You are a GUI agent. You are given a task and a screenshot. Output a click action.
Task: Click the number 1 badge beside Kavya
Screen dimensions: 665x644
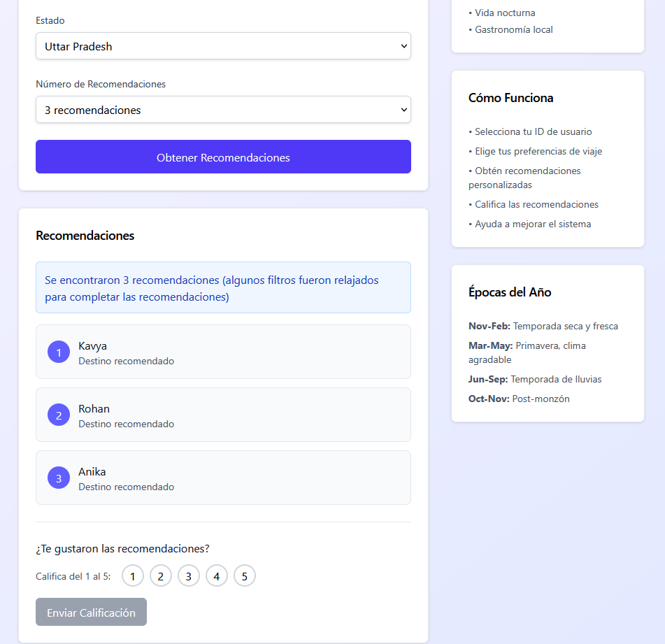59,352
